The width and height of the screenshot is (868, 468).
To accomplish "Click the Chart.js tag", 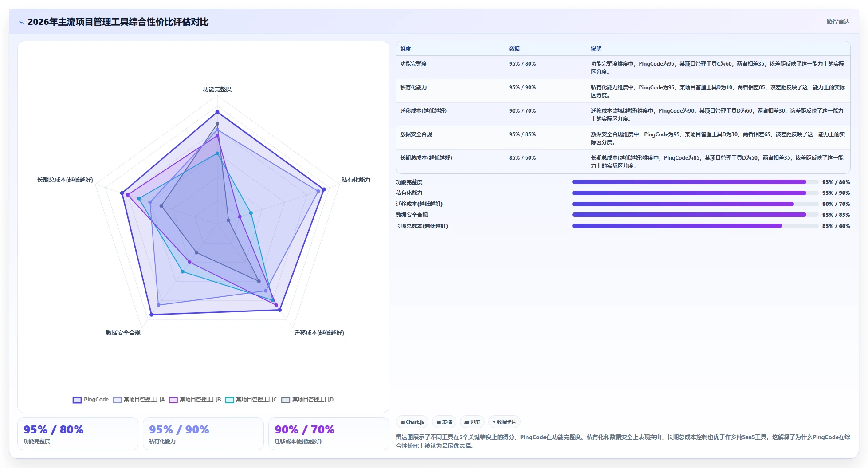I will click(412, 422).
